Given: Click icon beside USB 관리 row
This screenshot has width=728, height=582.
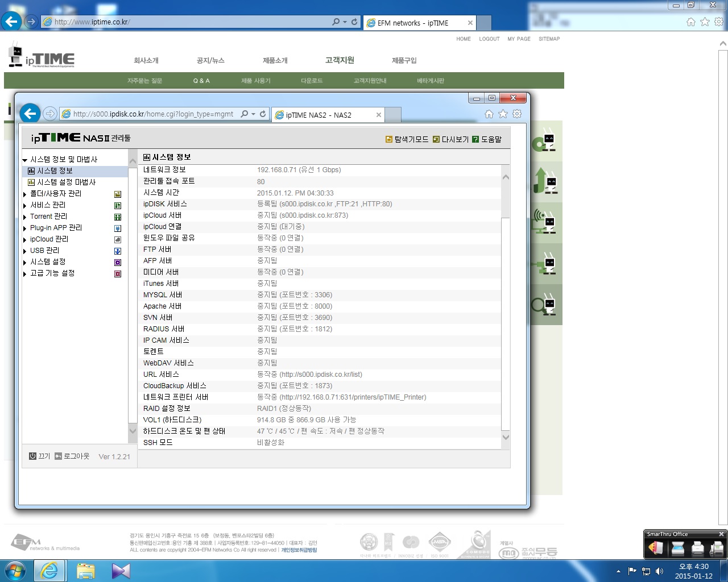Looking at the screenshot, I should click(118, 251).
